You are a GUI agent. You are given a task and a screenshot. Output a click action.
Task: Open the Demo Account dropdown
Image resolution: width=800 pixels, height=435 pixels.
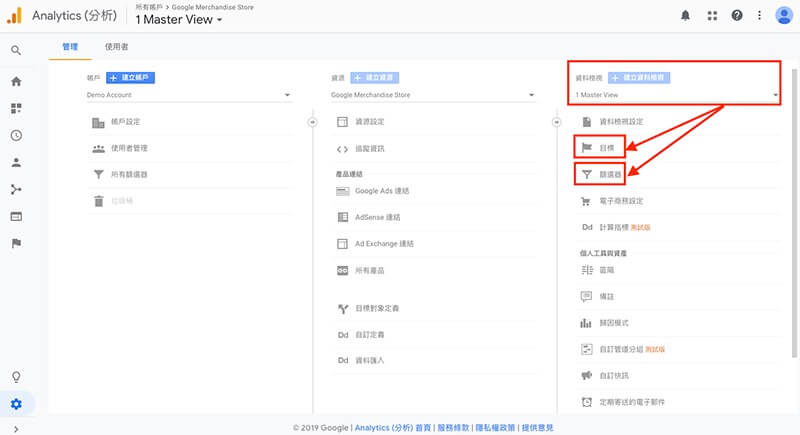[x=189, y=95]
